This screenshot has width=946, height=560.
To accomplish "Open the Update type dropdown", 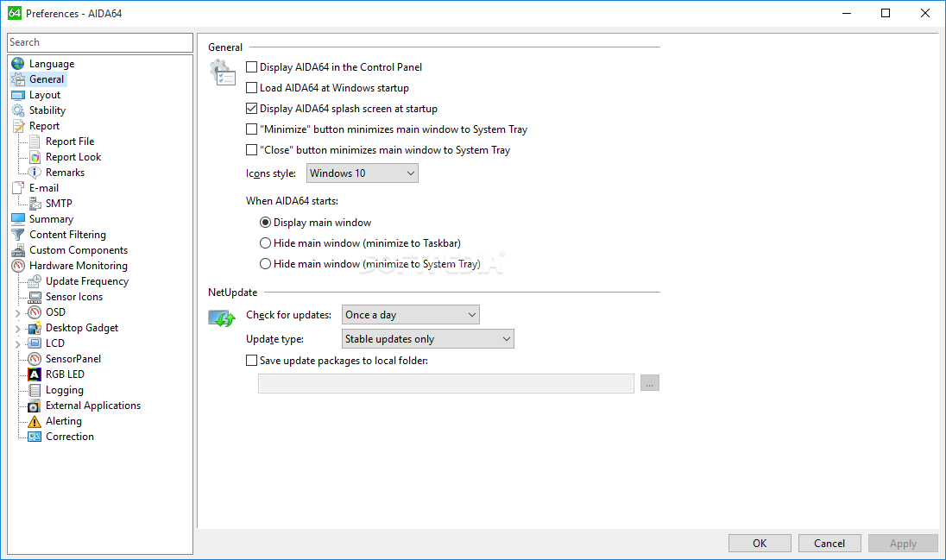I will coord(428,338).
